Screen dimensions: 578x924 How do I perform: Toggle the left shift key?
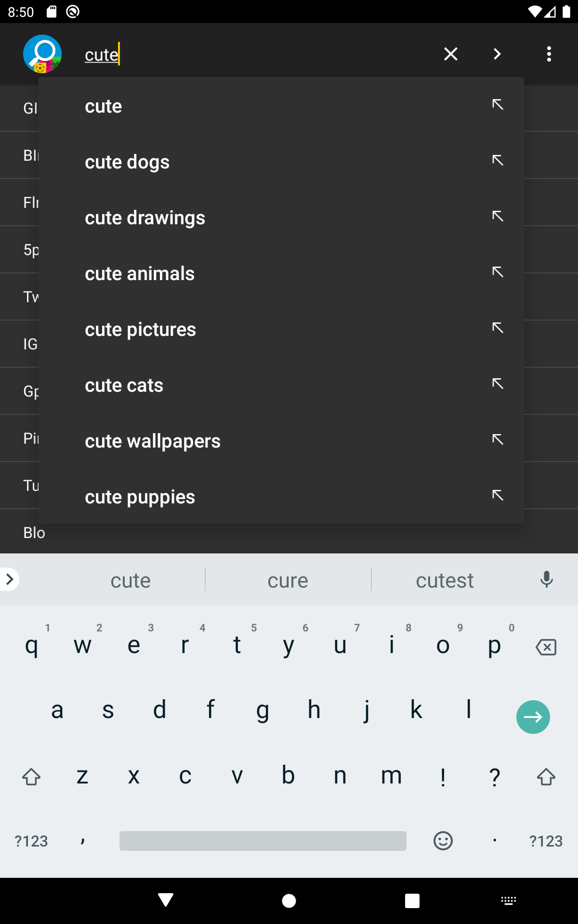[31, 777]
